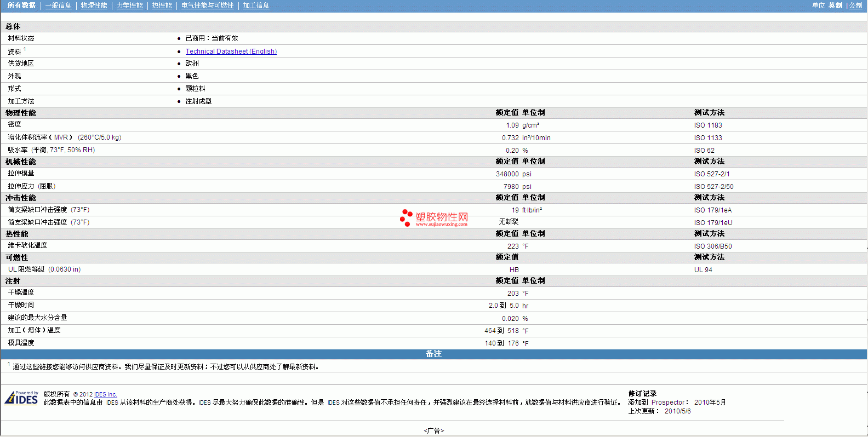Open the 一般信息 tab
868x437 pixels.
coord(58,5)
